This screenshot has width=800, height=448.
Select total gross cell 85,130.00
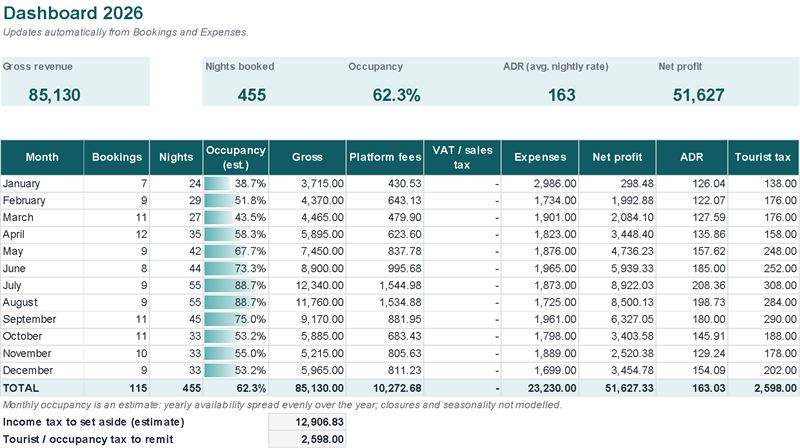(308, 388)
